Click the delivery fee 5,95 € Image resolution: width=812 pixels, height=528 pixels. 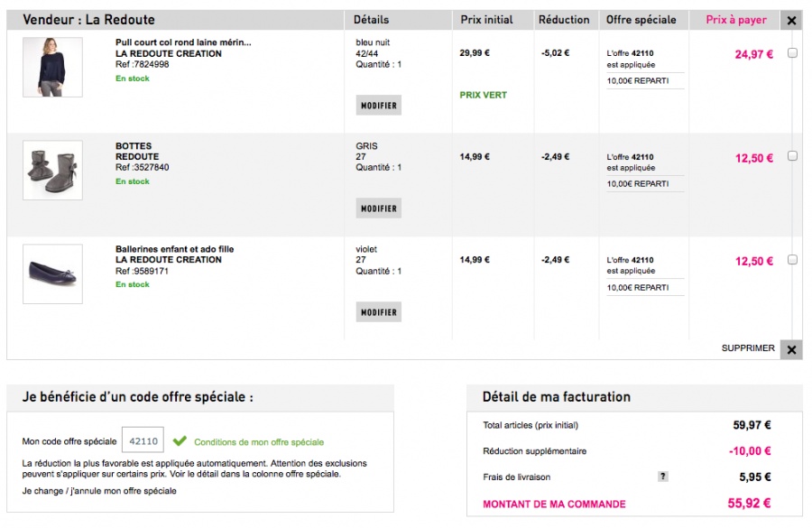tap(755, 477)
